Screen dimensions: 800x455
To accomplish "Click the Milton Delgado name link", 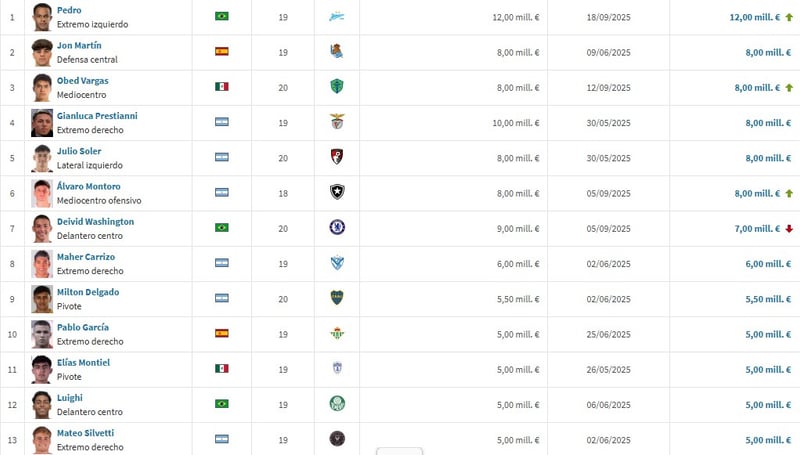I will point(88,292).
